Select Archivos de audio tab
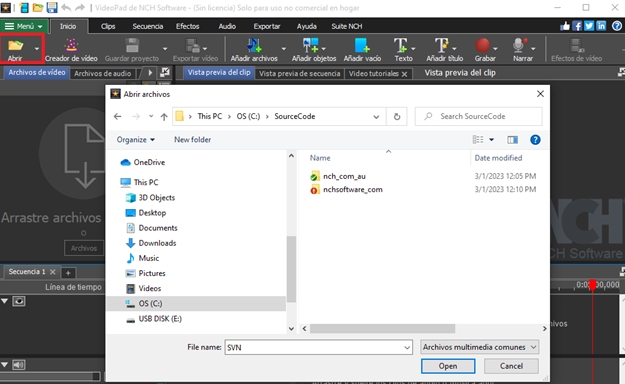The width and height of the screenshot is (625, 384). (102, 73)
